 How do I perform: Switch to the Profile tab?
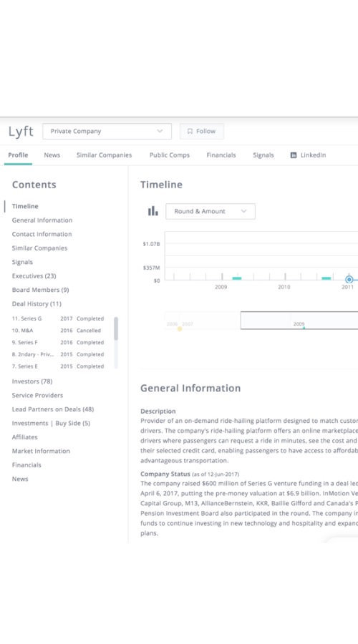point(18,155)
